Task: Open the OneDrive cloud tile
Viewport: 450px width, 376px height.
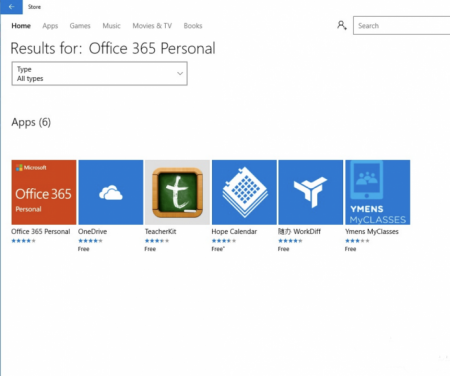Action: click(x=111, y=192)
